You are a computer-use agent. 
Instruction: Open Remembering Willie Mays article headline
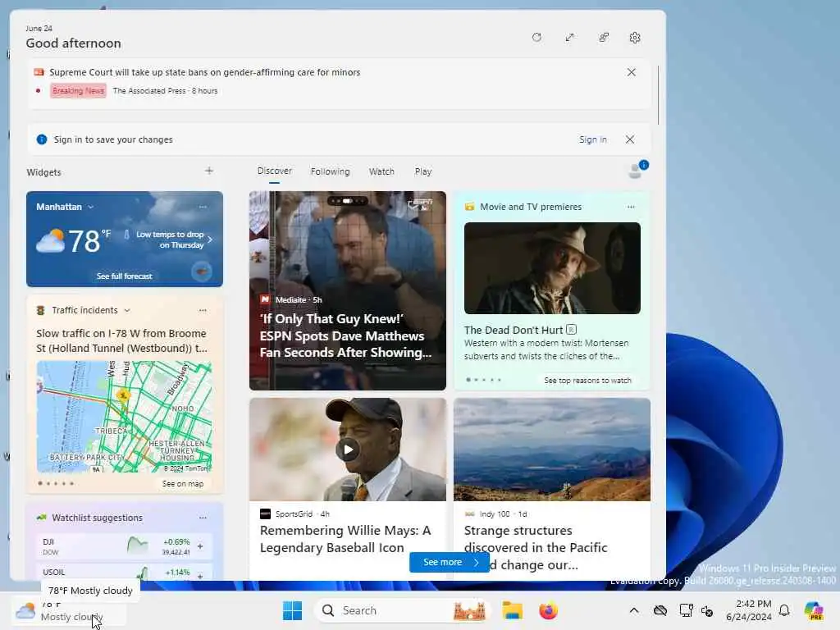click(x=345, y=539)
